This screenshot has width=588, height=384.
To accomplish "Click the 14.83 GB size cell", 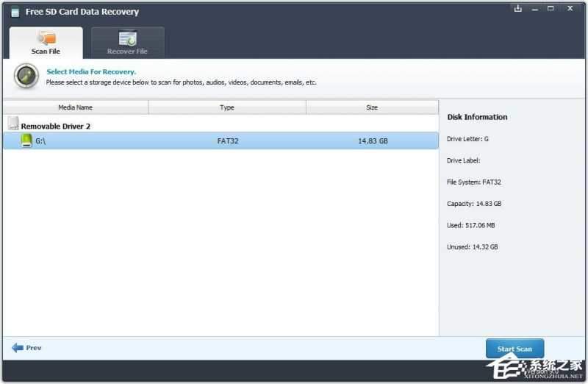I will click(373, 141).
